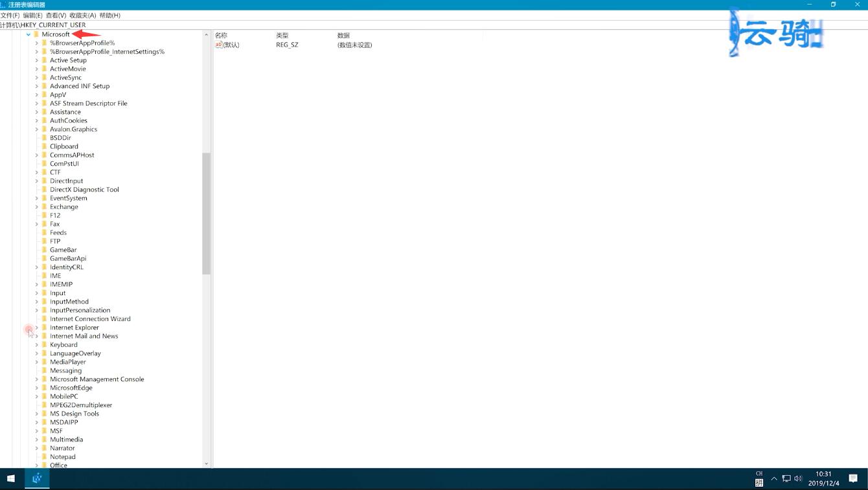
Task: Expand the ActiveMovie key arrow
Action: (36, 69)
